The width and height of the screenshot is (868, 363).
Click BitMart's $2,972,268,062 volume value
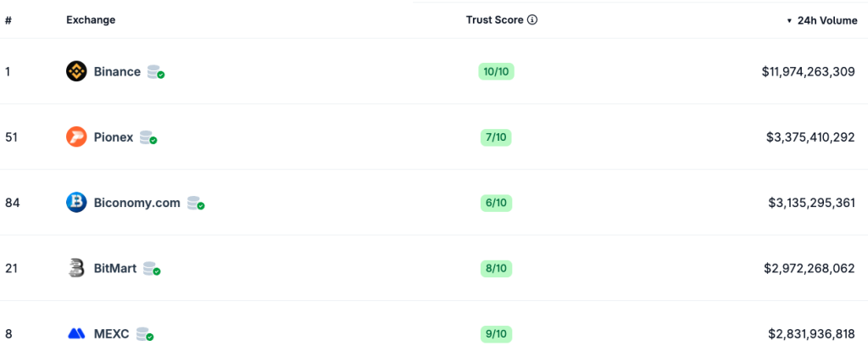(x=809, y=268)
